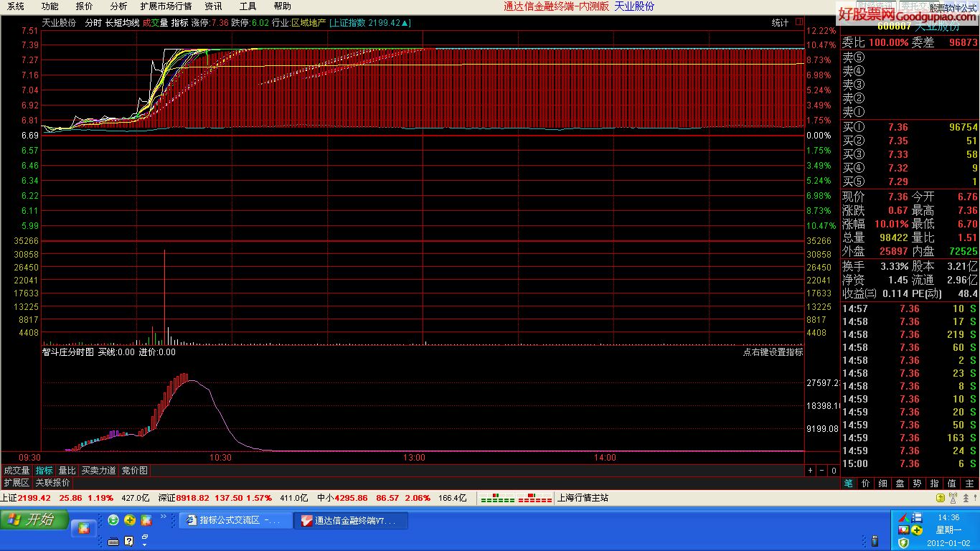Switch to the 势 trend tab

918,484
